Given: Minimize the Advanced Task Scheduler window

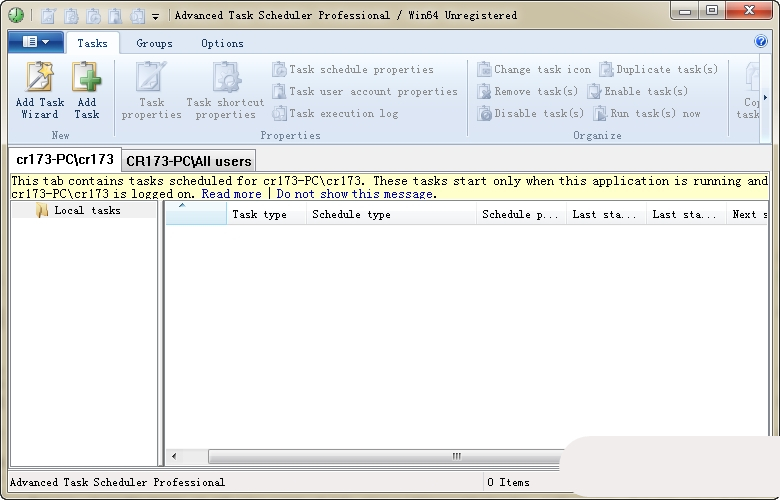Looking at the screenshot, I should click(x=685, y=10).
